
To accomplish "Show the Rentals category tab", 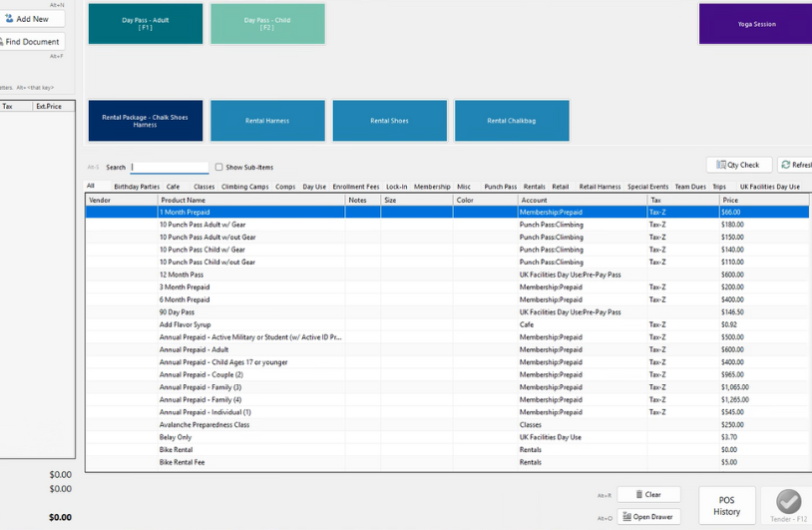I will coord(534,187).
